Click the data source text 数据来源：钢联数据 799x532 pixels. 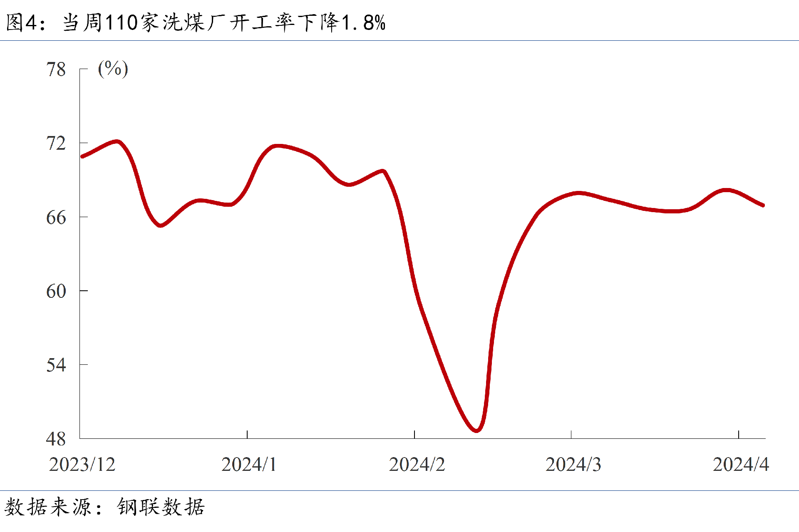coord(105,507)
